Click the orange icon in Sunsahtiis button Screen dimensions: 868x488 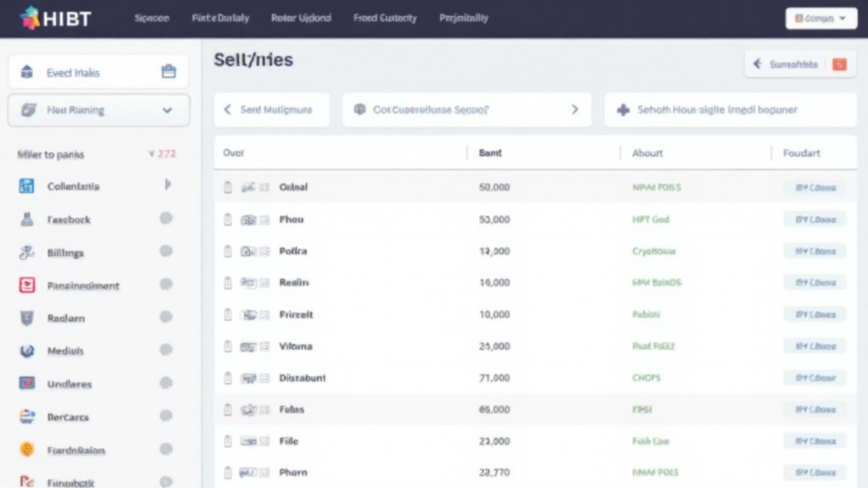pos(839,64)
